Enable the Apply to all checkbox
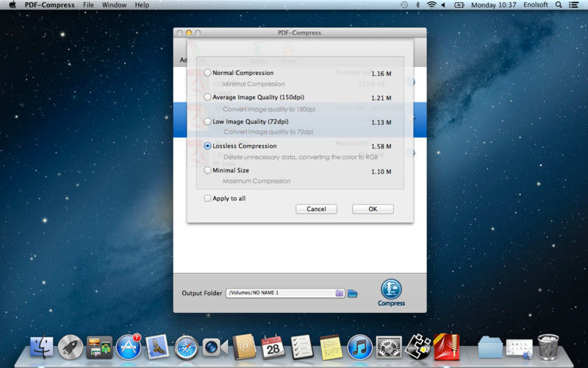Screen dimensions: 588x368 tap(207, 198)
